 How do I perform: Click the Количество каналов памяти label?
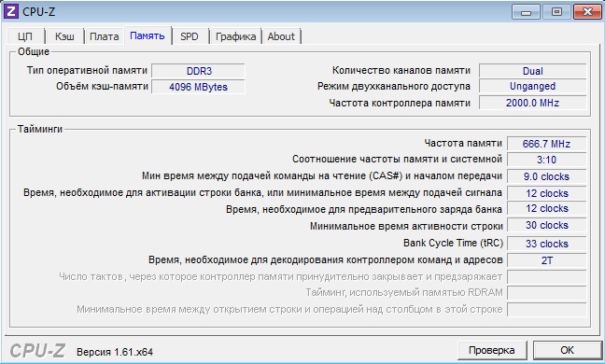[x=401, y=71]
